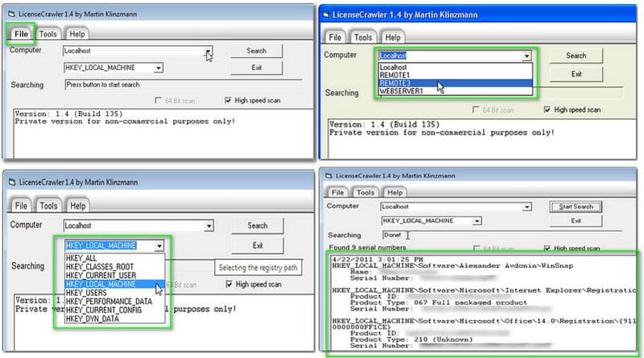This screenshot has height=358, width=644.
Task: Open Tools tab in top-left window
Action: (48, 34)
